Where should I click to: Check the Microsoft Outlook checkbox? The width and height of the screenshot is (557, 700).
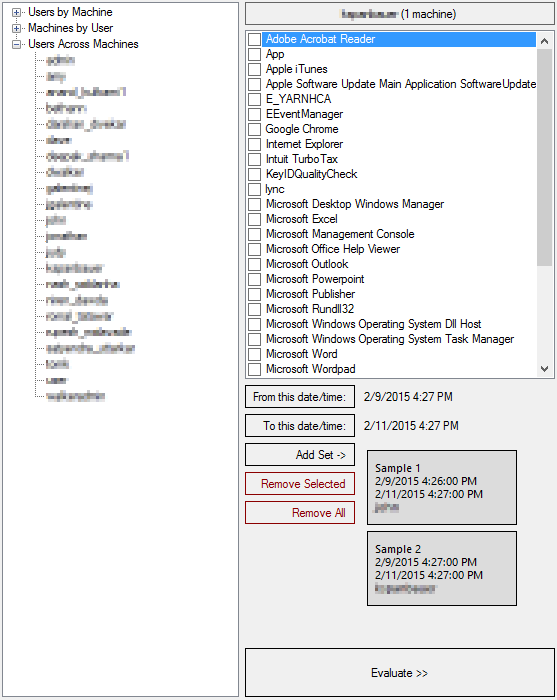[254, 264]
